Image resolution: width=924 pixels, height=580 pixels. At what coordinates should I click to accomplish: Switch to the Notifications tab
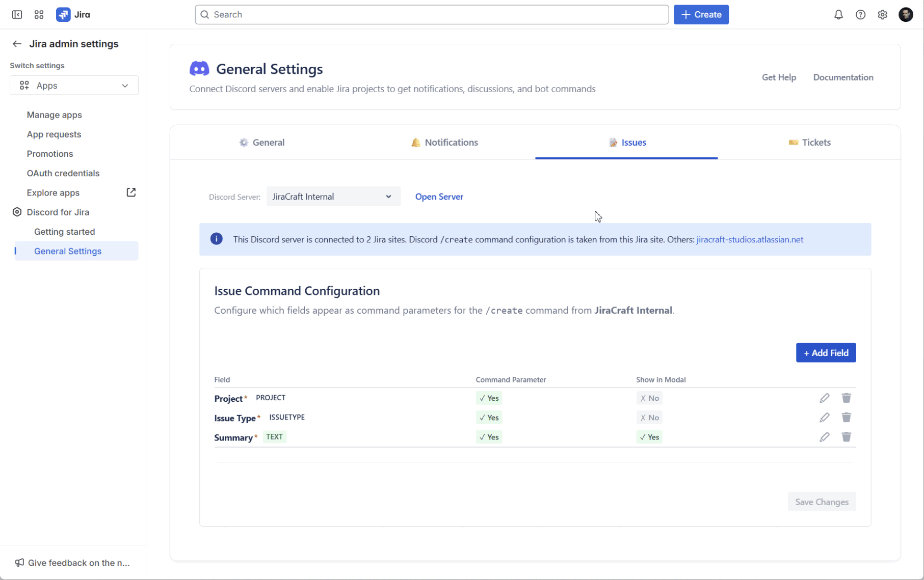[x=444, y=143]
